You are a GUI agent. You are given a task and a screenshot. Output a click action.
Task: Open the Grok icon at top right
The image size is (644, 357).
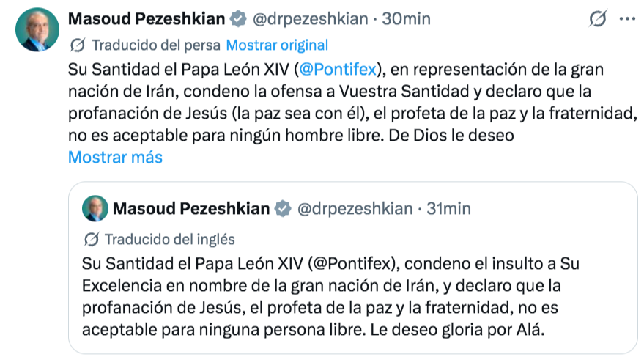click(x=597, y=19)
